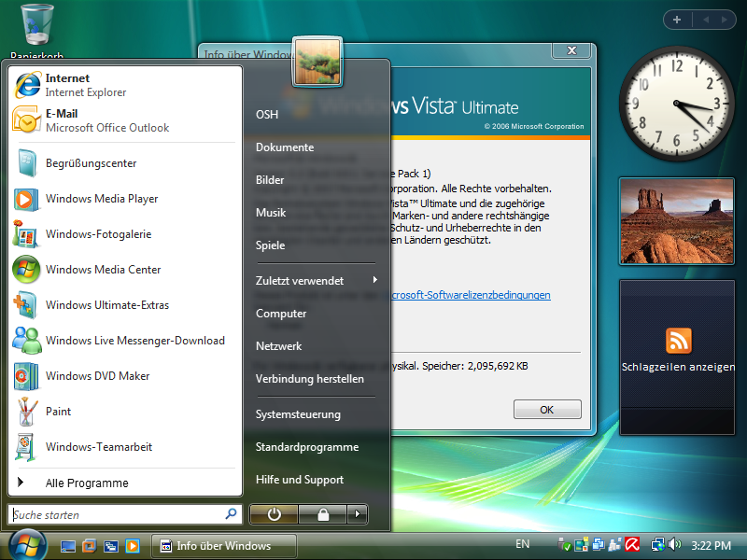Click the OK button in the Info dialog
Image resolution: width=747 pixels, height=560 pixels.
(547, 410)
